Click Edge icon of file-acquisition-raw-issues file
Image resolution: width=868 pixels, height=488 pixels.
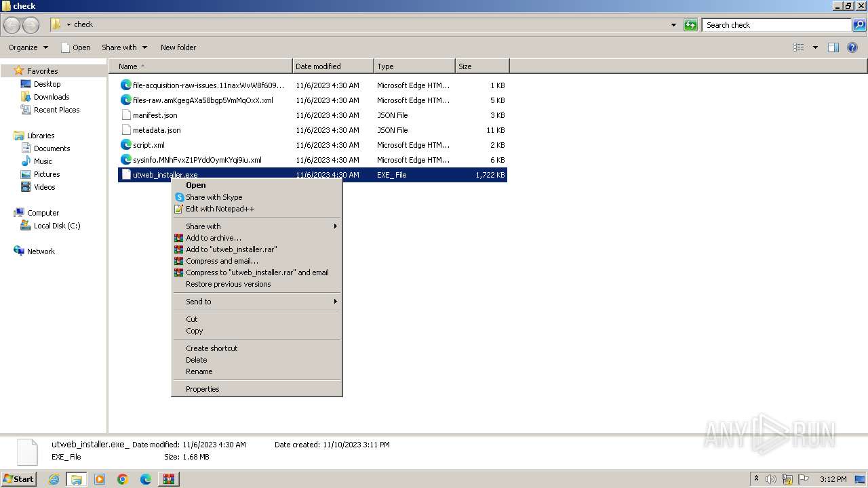(125, 85)
